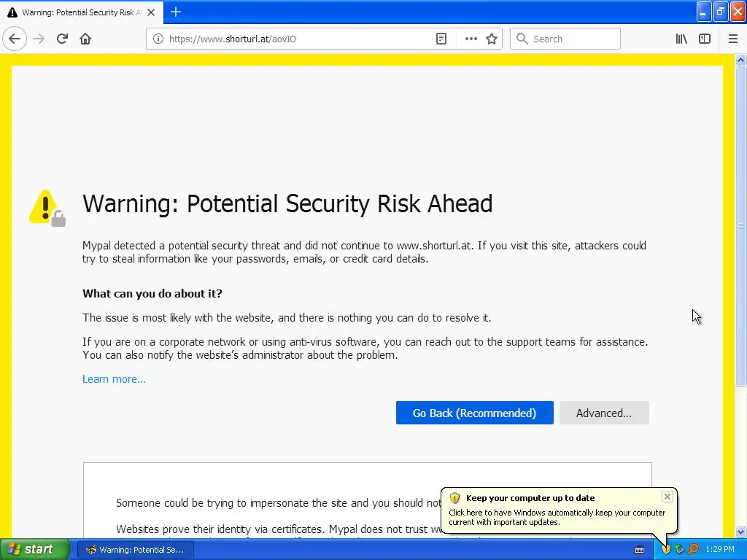Minimize the browser window

coord(704,12)
